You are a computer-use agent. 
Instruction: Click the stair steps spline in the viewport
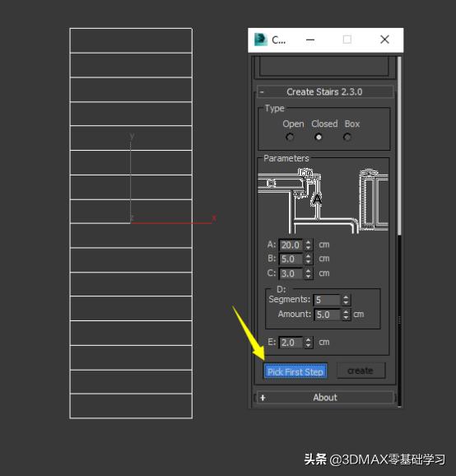tap(131, 223)
